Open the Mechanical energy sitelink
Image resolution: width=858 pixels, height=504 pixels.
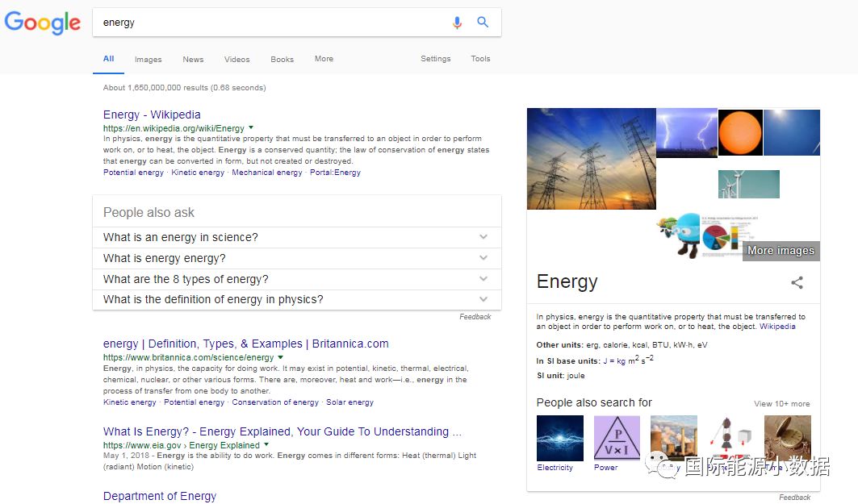coord(267,173)
